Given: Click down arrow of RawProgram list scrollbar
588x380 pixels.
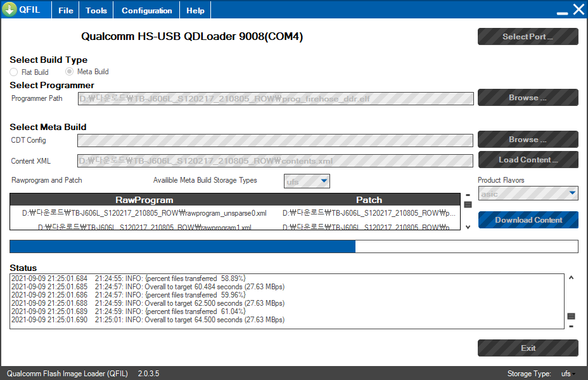Looking at the screenshot, I should pos(468,227).
